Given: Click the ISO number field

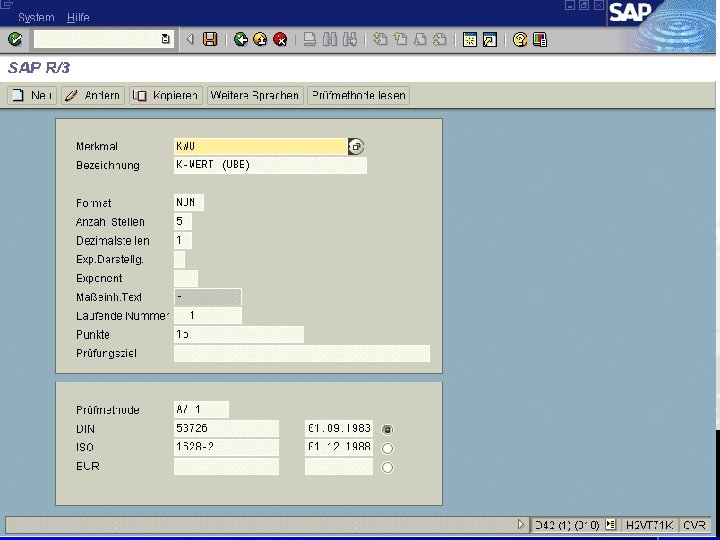Looking at the screenshot, I should pyautogui.click(x=226, y=447).
